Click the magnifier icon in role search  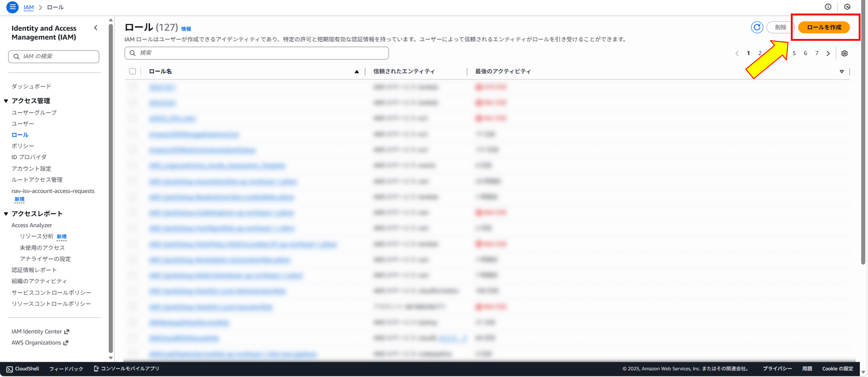click(133, 53)
